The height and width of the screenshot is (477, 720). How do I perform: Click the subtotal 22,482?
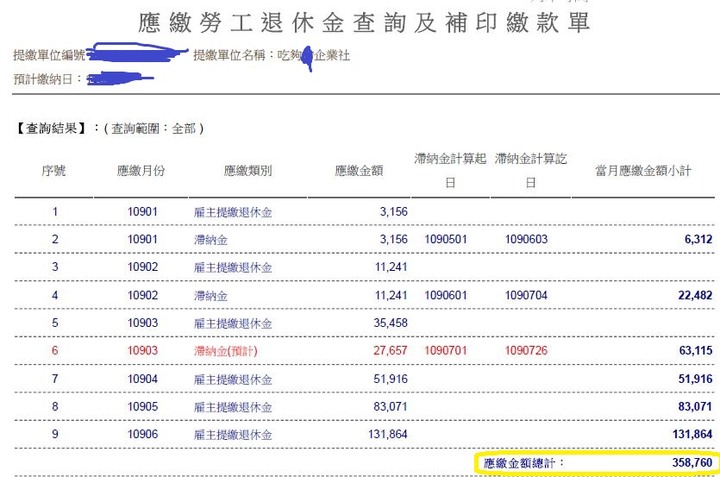tap(695, 295)
